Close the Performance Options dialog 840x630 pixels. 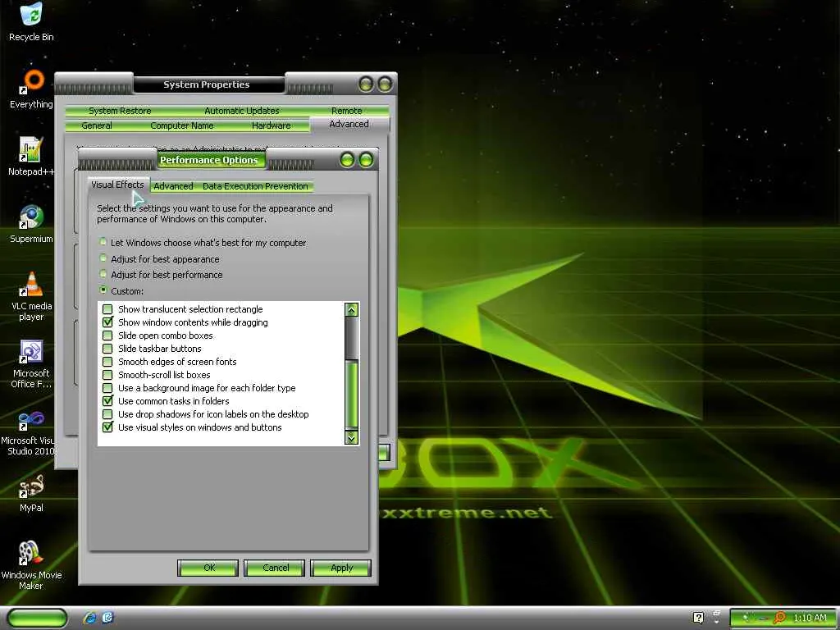[x=366, y=160]
